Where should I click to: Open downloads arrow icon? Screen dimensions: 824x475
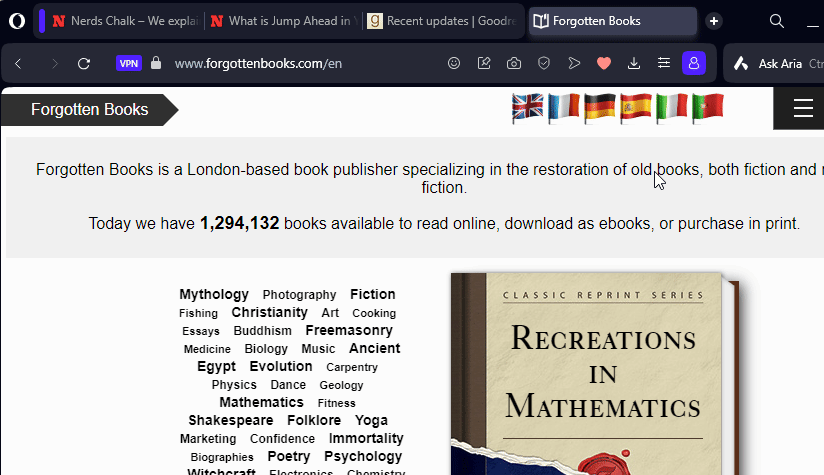coord(634,64)
